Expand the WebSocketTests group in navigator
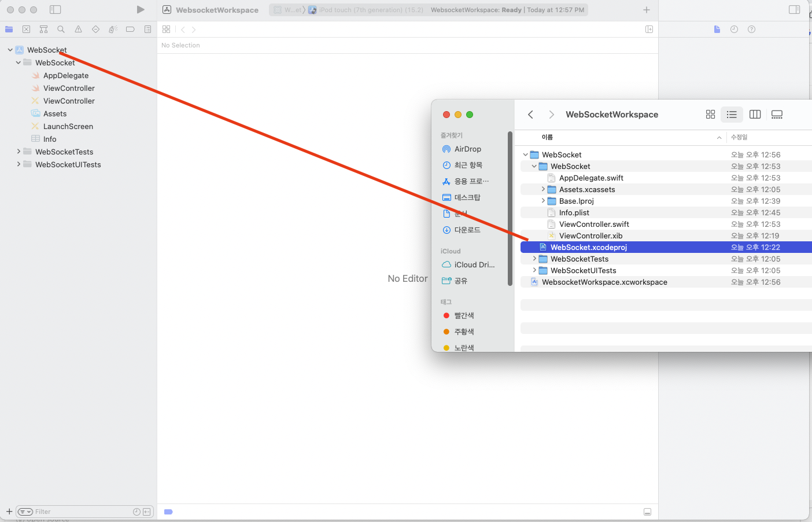Screen dimensions: 812x522 tap(19, 152)
